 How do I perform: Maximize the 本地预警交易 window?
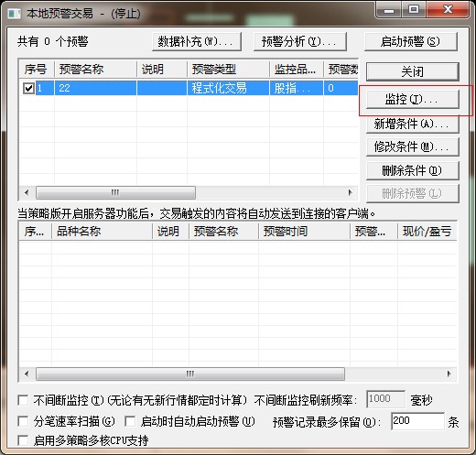tap(414, 10)
